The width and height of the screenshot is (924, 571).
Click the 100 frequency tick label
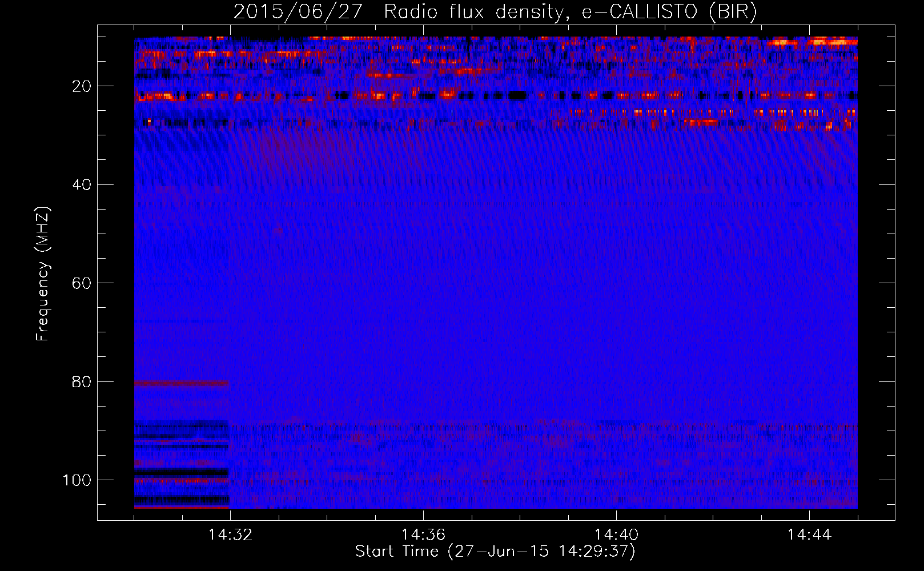[x=78, y=480]
